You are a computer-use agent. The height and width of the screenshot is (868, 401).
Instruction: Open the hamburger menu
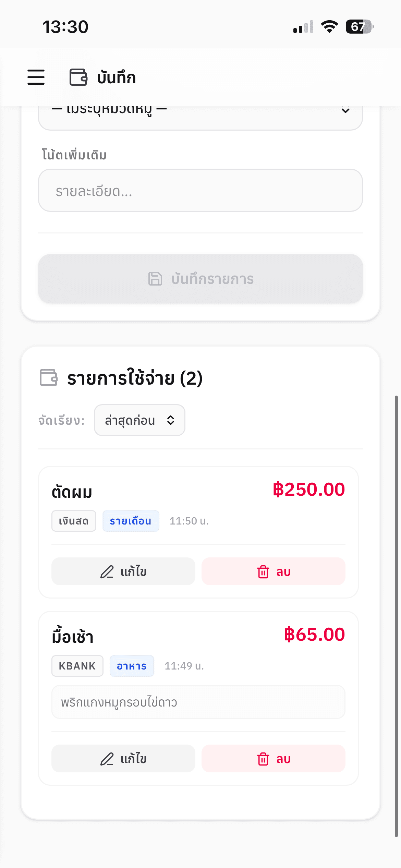tap(36, 77)
